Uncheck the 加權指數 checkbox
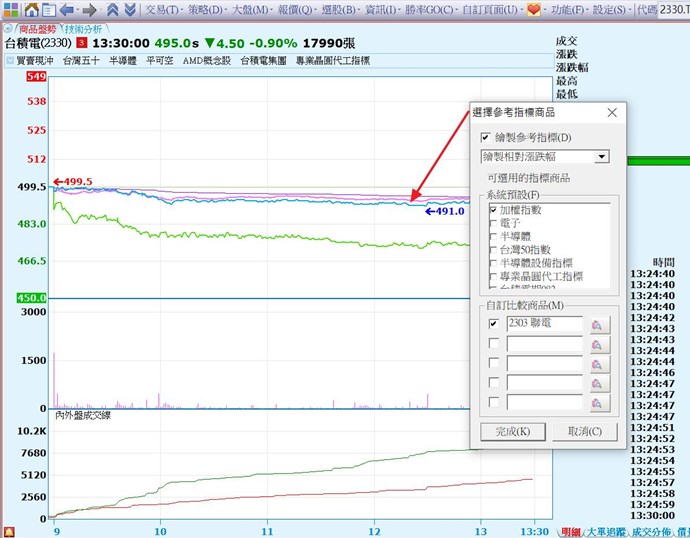Image resolution: width=690 pixels, height=538 pixels. [x=493, y=211]
